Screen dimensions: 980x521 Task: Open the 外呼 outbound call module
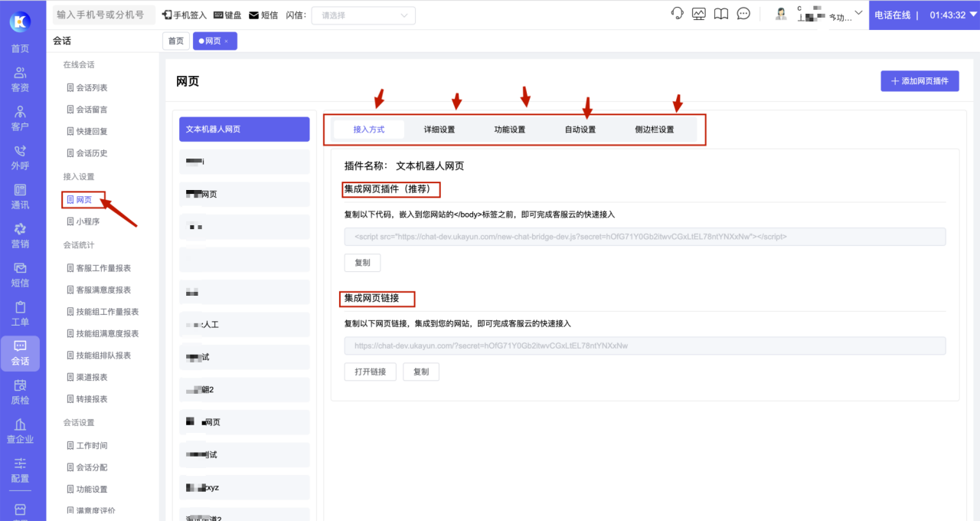(21, 158)
